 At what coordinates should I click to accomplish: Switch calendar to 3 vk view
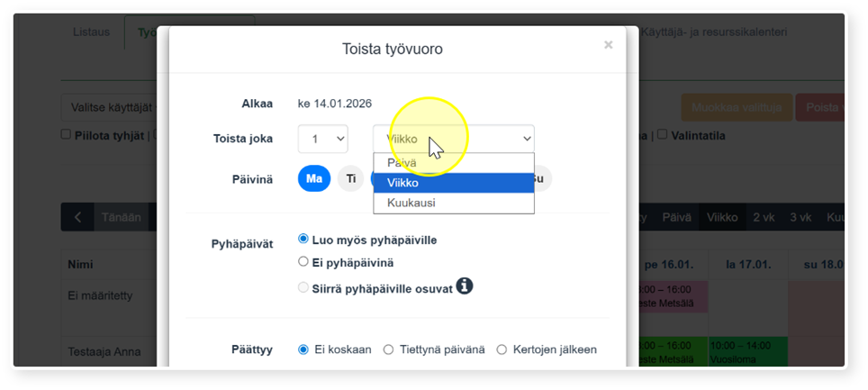click(800, 217)
